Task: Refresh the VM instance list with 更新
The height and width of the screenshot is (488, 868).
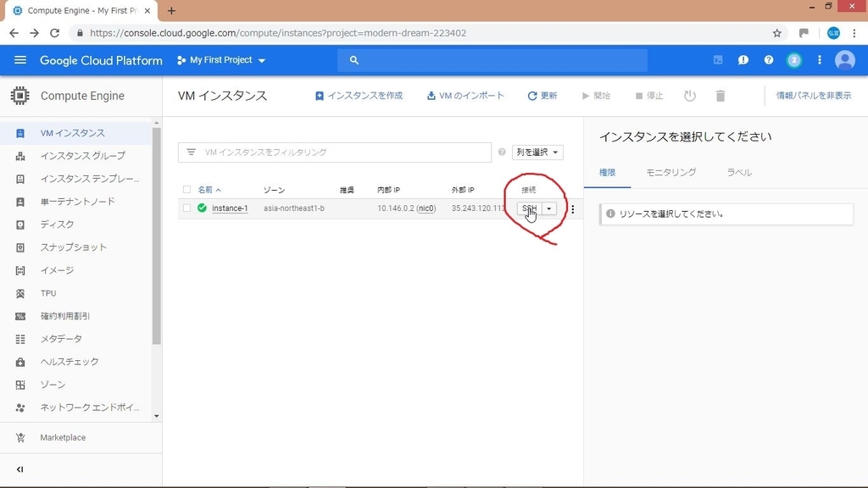Action: [x=542, y=95]
